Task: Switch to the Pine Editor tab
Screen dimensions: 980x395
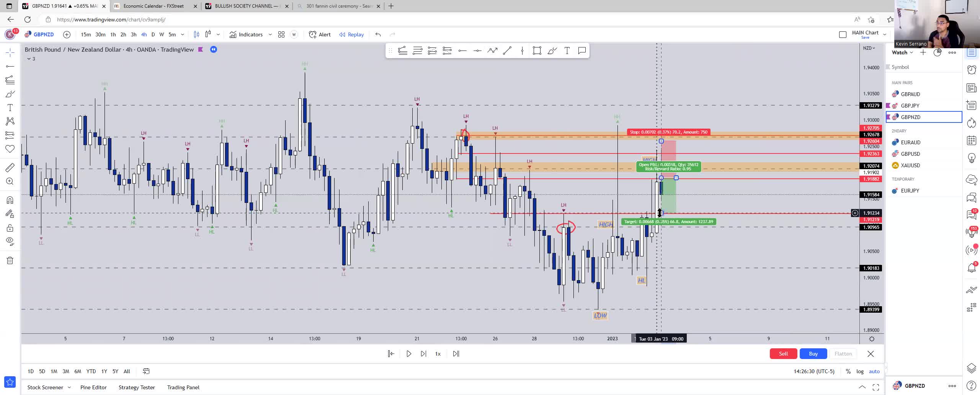Action: 93,387
